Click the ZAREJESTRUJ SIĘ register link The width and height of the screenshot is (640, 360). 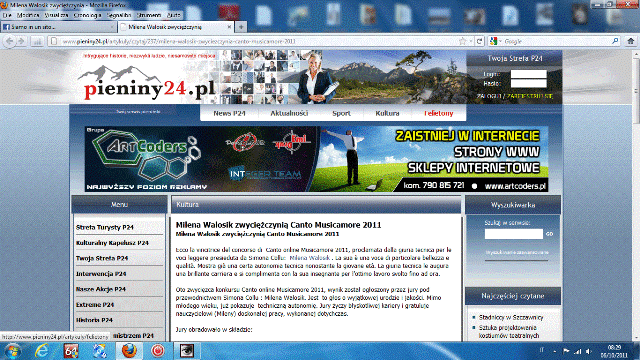click(x=530, y=96)
